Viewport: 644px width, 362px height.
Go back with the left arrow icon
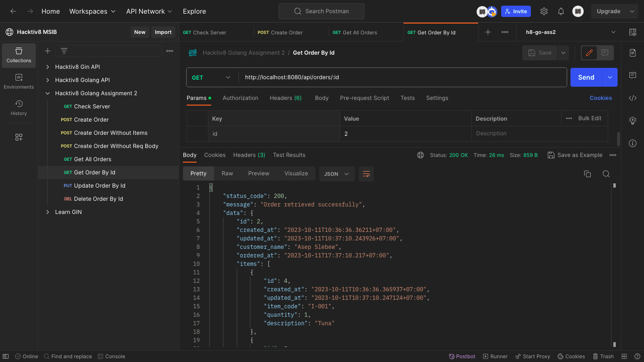(x=13, y=11)
